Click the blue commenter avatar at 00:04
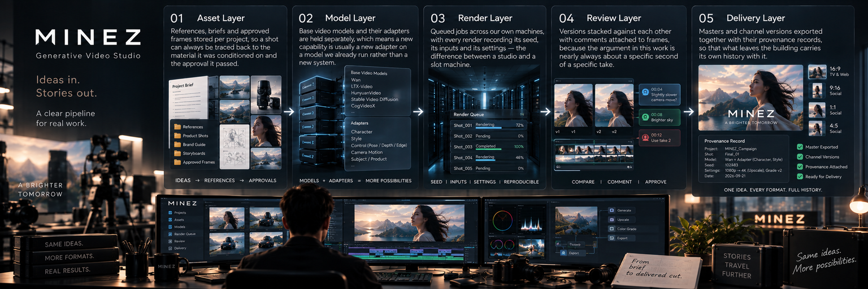Screen dimensions: 868x289 coord(646,92)
